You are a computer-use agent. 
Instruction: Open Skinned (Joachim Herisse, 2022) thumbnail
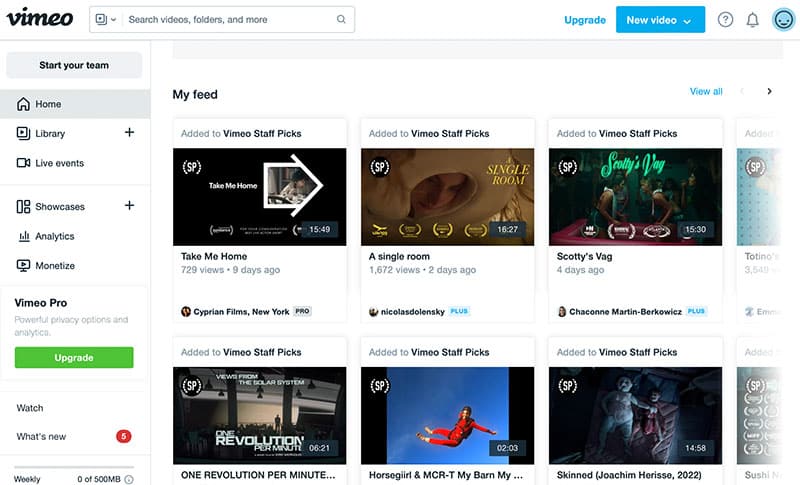pos(635,415)
